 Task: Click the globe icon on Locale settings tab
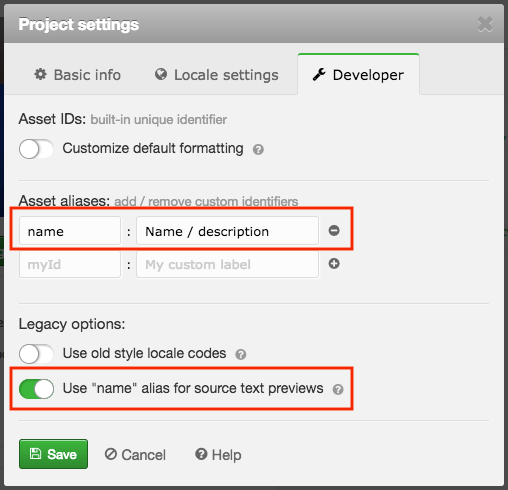(161, 74)
